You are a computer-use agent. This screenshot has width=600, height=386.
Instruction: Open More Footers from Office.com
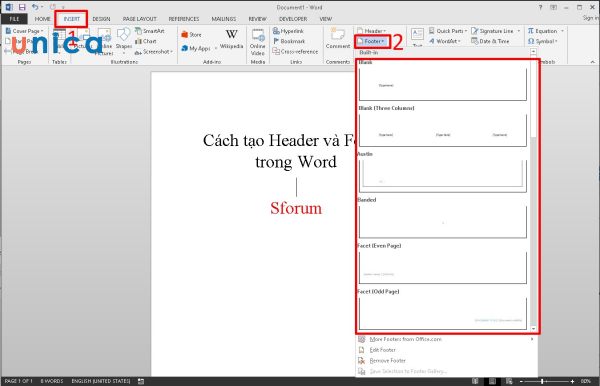[x=446, y=339]
